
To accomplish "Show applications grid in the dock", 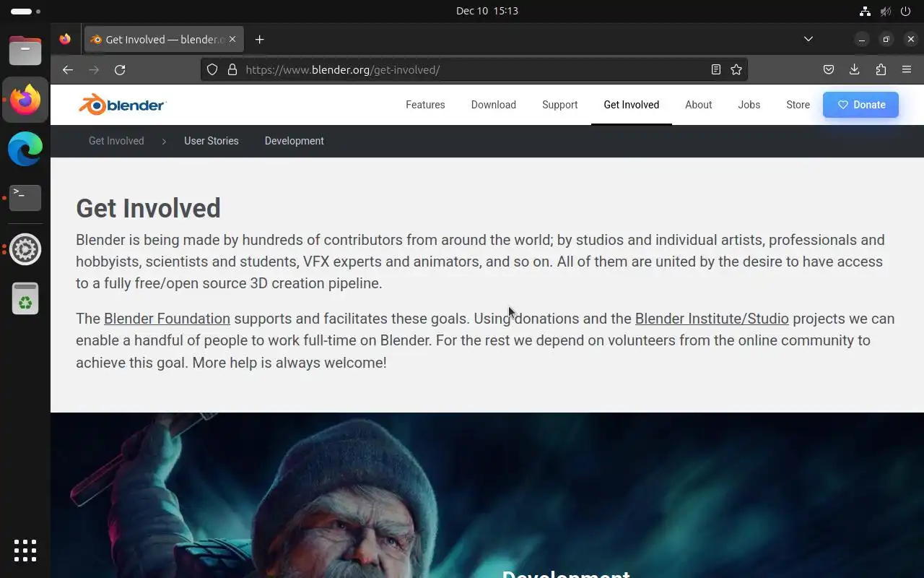I will [x=25, y=550].
